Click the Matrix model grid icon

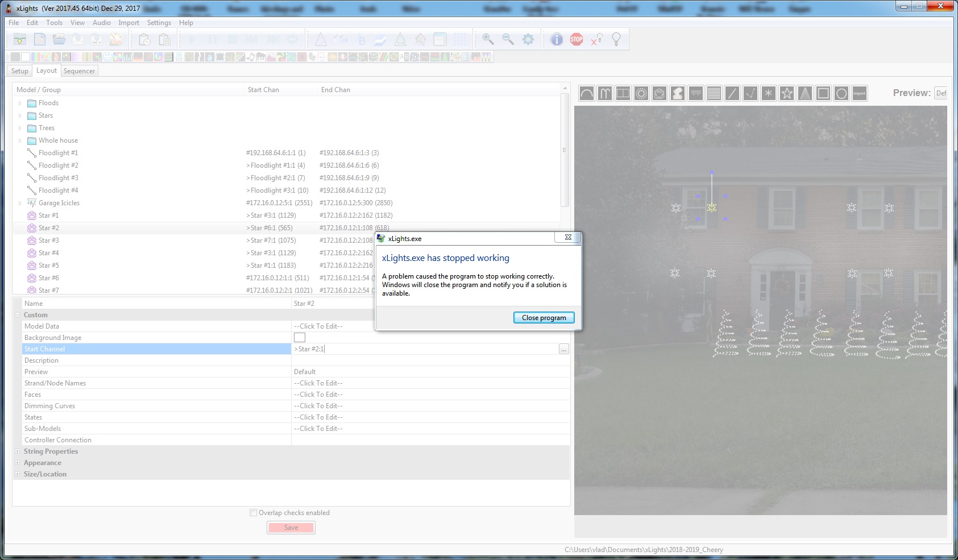point(714,93)
